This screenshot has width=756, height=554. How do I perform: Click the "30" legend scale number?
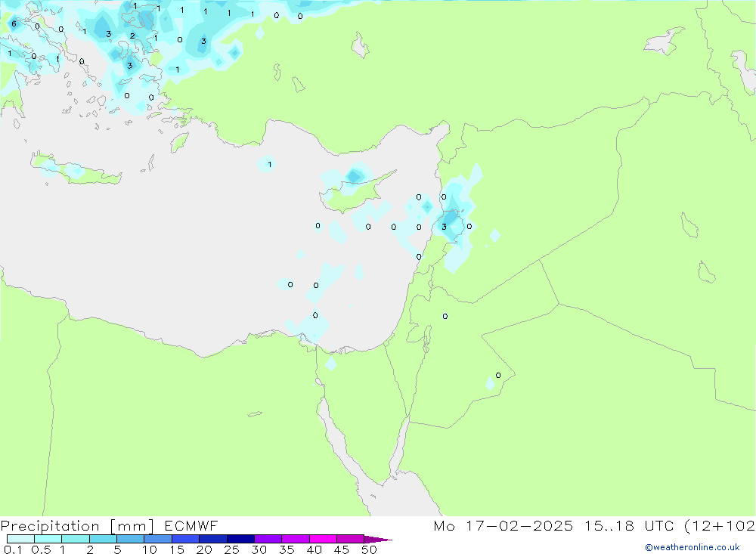(259, 549)
